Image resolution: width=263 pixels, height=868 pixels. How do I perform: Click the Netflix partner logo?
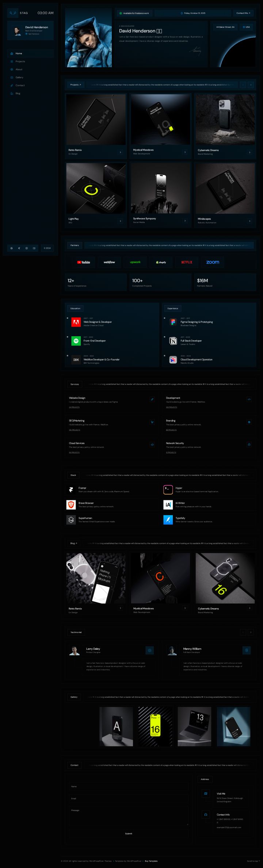pyautogui.click(x=187, y=262)
